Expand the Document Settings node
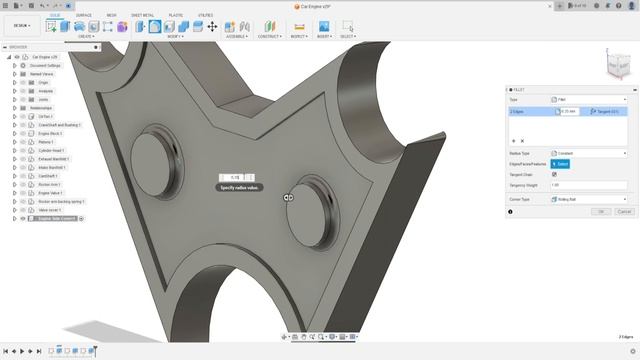 (15, 66)
